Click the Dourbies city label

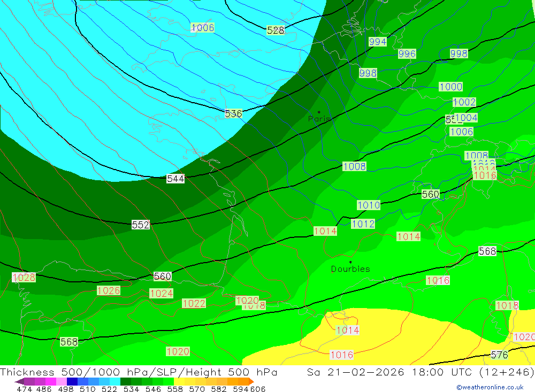click(350, 269)
